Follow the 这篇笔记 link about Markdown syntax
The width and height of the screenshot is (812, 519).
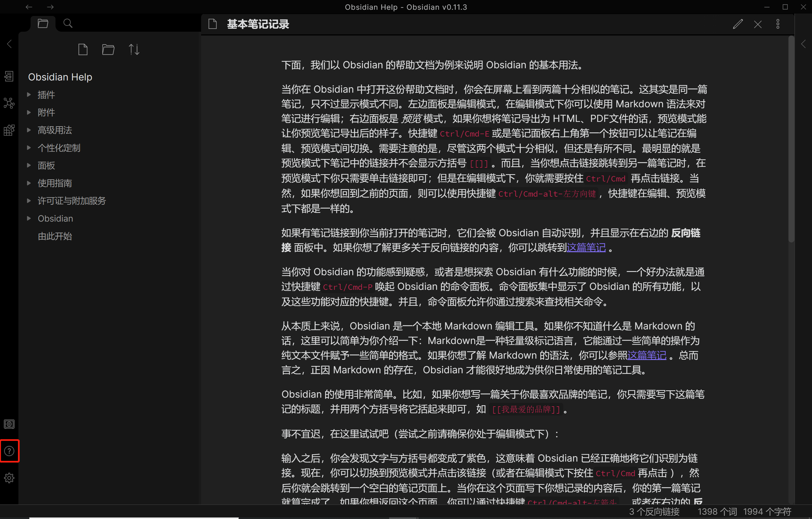click(646, 355)
